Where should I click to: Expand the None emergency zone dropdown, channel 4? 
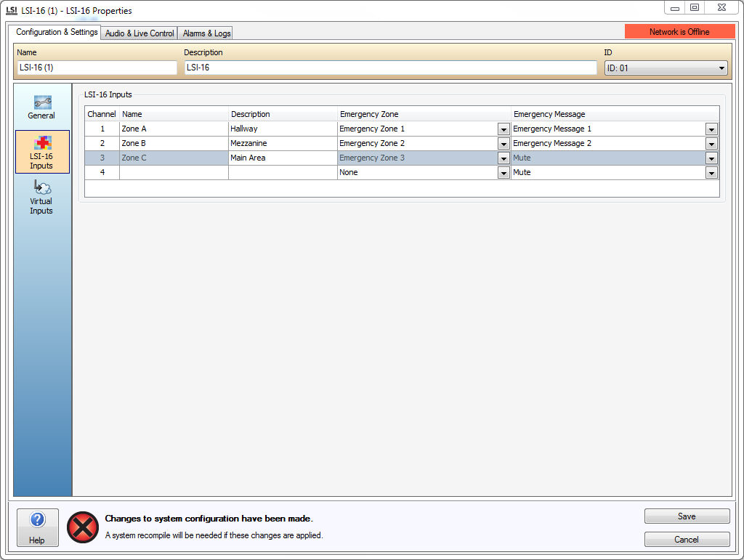504,173
